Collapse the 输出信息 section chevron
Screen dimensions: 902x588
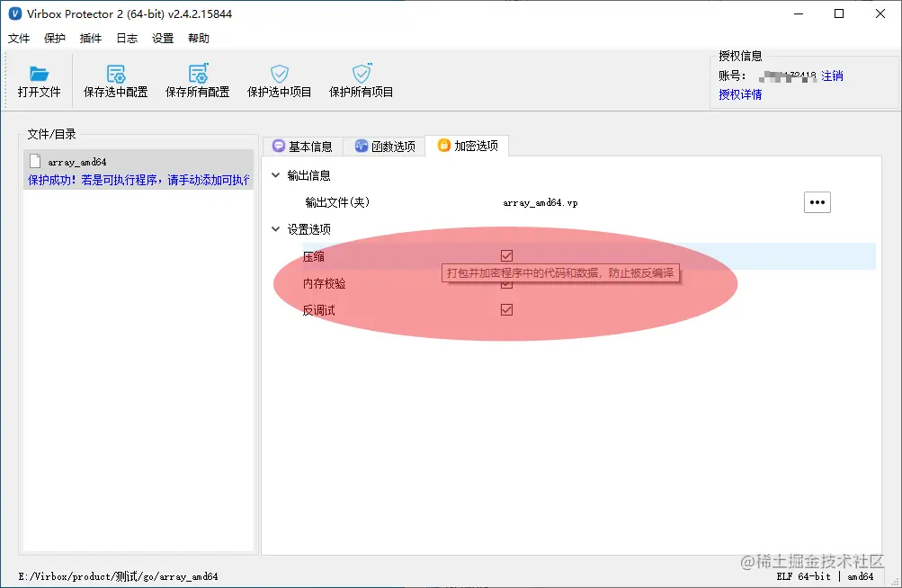point(275,175)
